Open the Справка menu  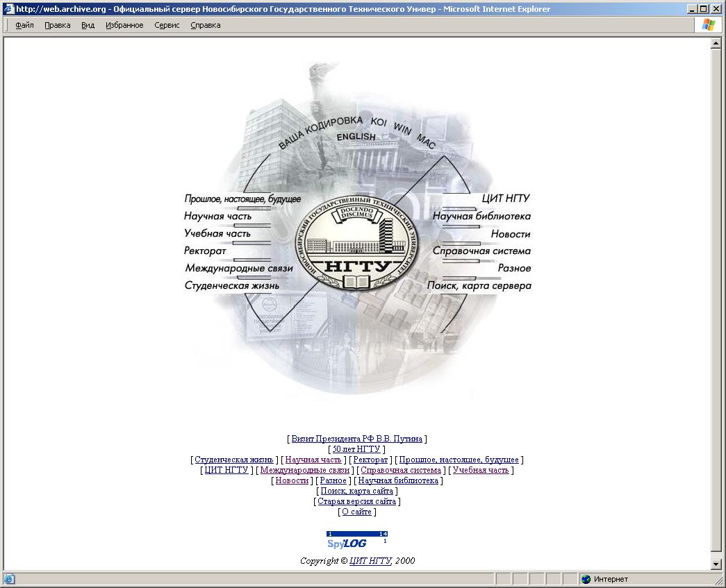(x=205, y=25)
